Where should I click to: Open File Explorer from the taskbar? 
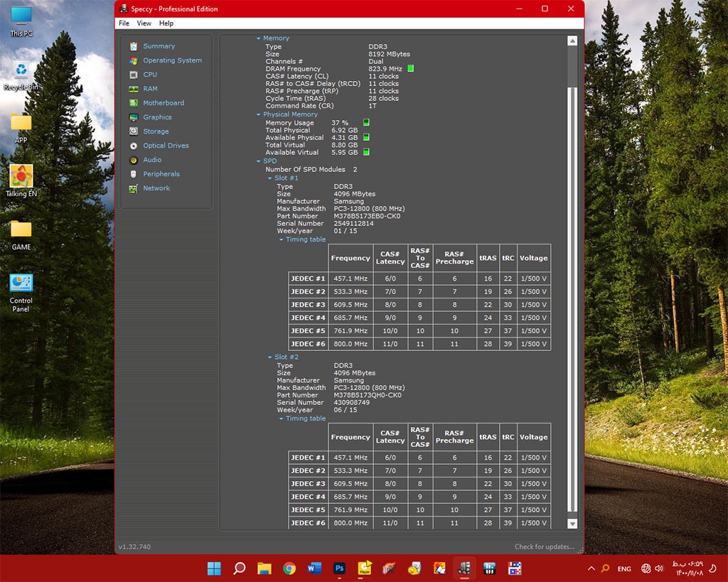click(264, 568)
